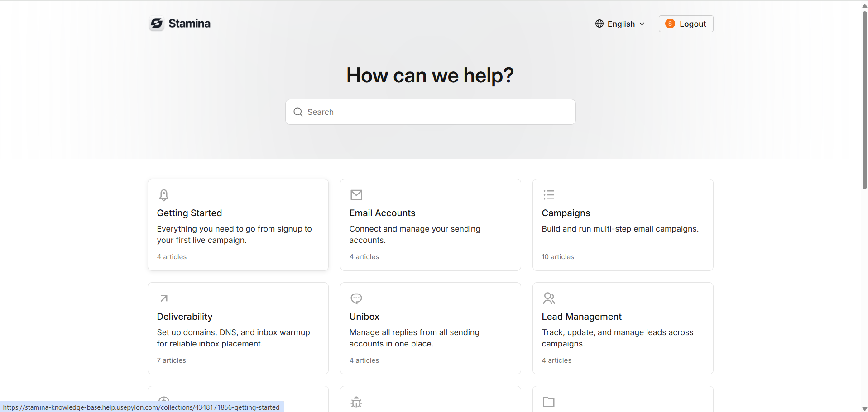Screen dimensions: 868x412
Task: Click the Logout button
Action: coord(686,24)
